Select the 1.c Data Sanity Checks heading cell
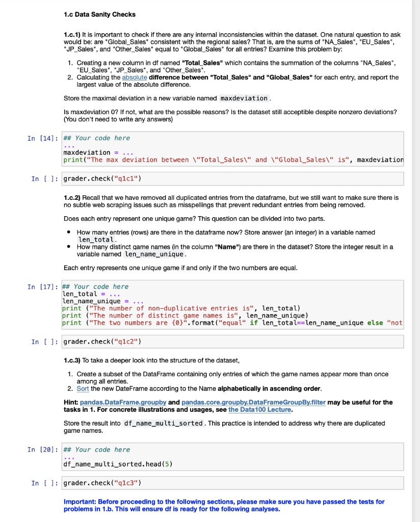The image size is (420, 522). 99,14
